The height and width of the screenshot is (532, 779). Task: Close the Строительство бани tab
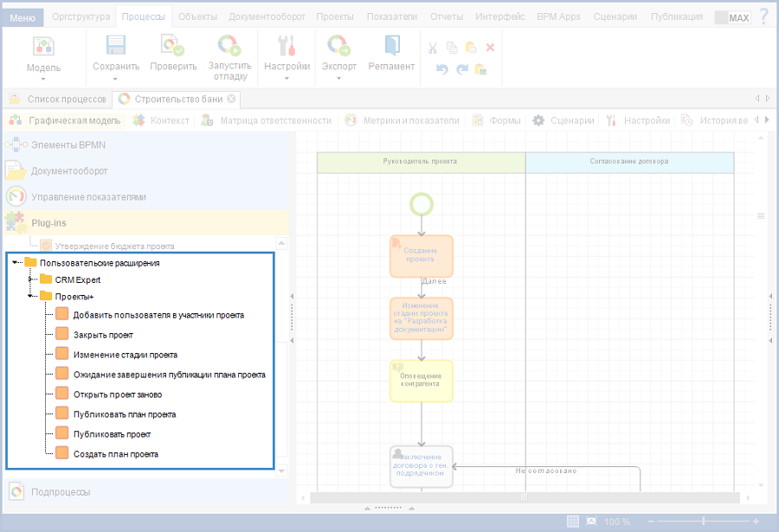(231, 99)
